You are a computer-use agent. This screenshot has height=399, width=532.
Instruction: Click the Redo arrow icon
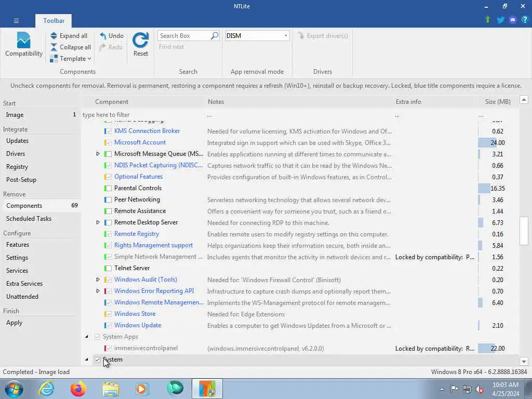click(103, 47)
